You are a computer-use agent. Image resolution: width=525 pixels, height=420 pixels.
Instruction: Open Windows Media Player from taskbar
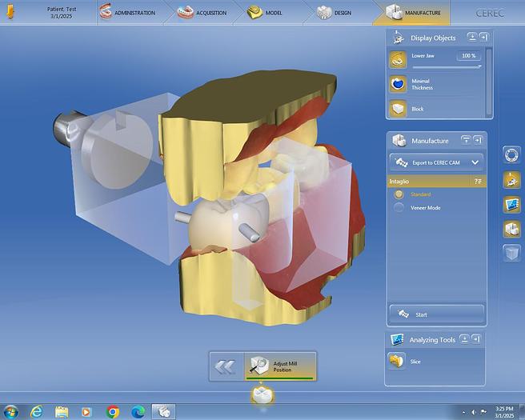click(x=86, y=411)
